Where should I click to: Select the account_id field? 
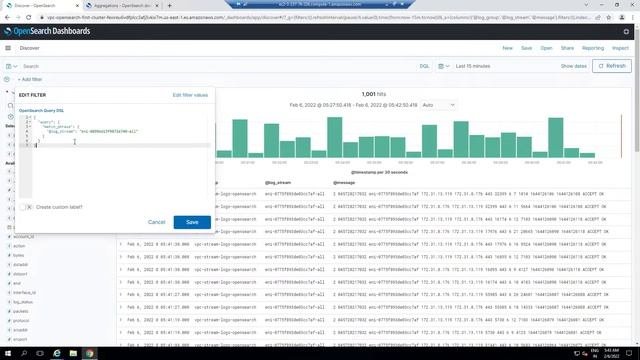pos(23,237)
